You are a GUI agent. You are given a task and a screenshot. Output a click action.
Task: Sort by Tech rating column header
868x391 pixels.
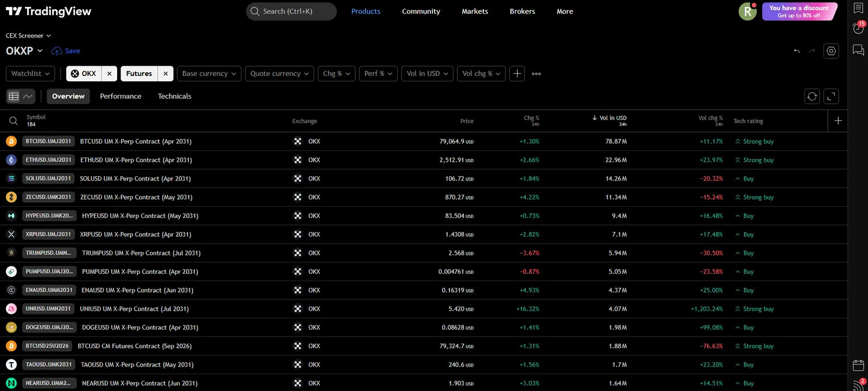click(x=748, y=121)
